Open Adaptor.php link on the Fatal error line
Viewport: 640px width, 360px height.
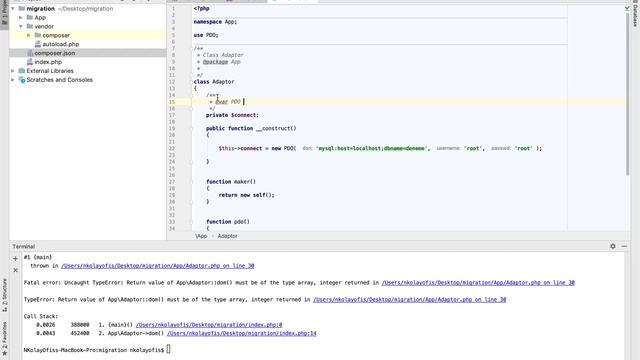[x=478, y=282]
